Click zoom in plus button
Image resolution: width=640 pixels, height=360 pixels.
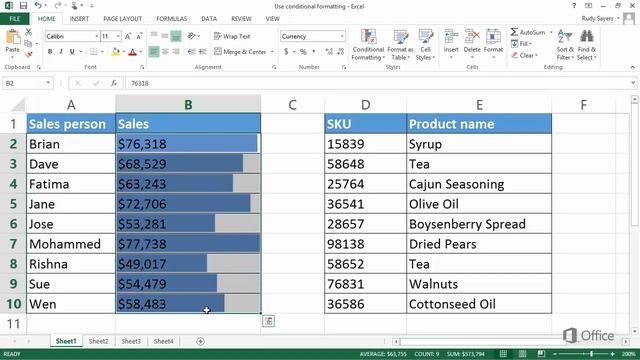[x=613, y=354]
